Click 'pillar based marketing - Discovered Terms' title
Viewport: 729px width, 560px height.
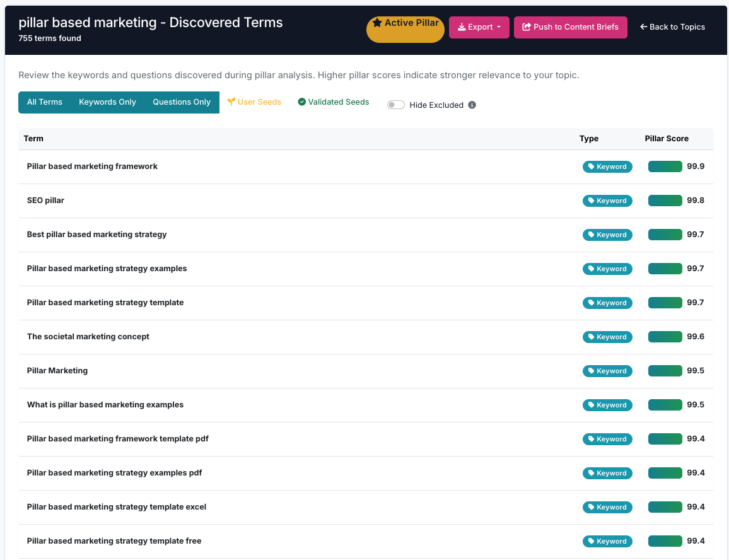151,22
